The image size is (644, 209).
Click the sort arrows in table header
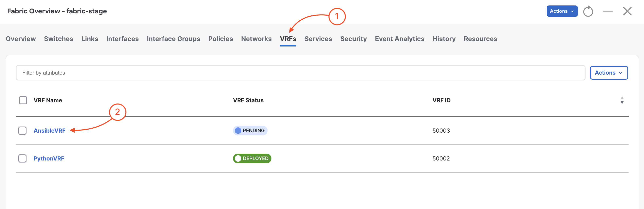622,100
